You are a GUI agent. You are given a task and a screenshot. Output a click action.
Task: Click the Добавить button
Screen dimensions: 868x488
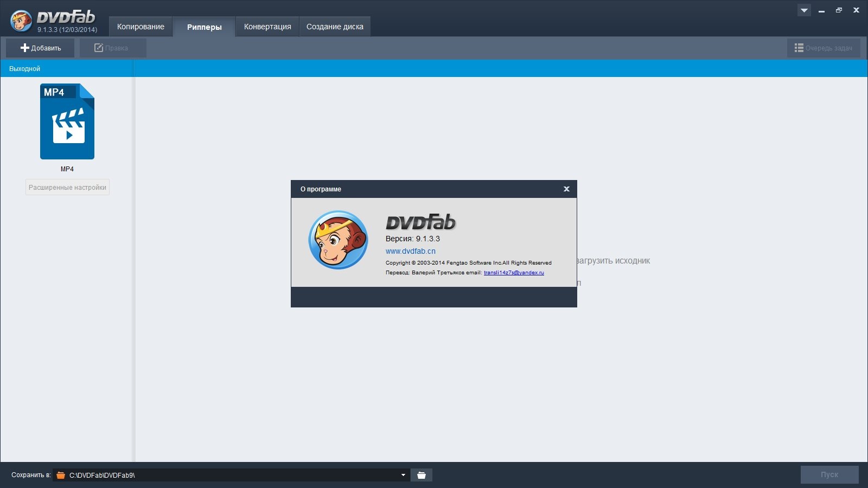click(x=40, y=48)
